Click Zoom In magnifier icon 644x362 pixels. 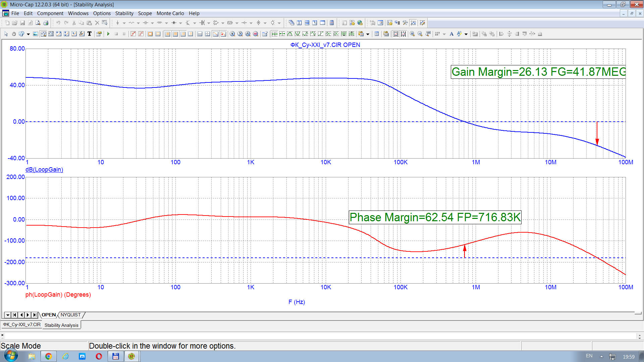tap(412, 34)
